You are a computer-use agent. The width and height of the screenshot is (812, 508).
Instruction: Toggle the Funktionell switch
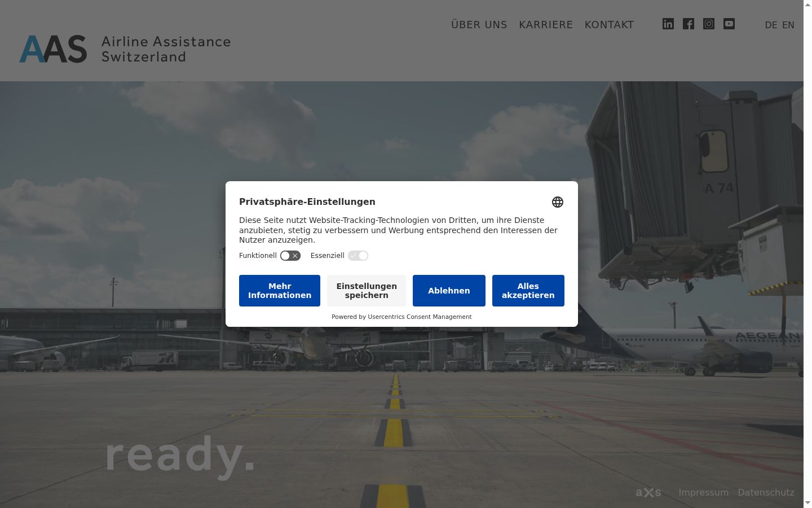click(290, 256)
